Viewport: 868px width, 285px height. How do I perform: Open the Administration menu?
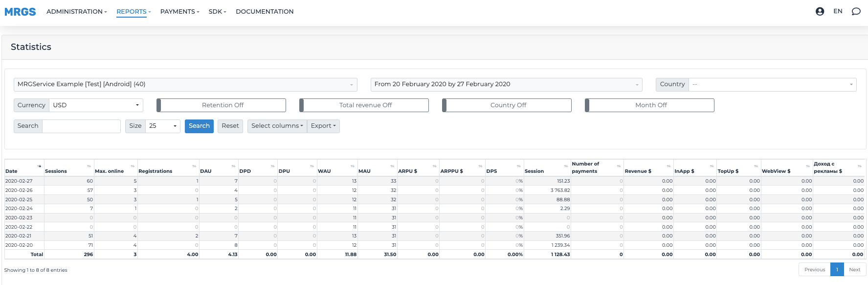point(76,12)
